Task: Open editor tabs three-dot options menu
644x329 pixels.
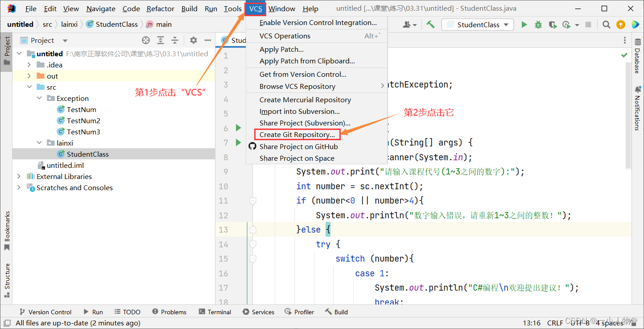Action: coord(625,40)
